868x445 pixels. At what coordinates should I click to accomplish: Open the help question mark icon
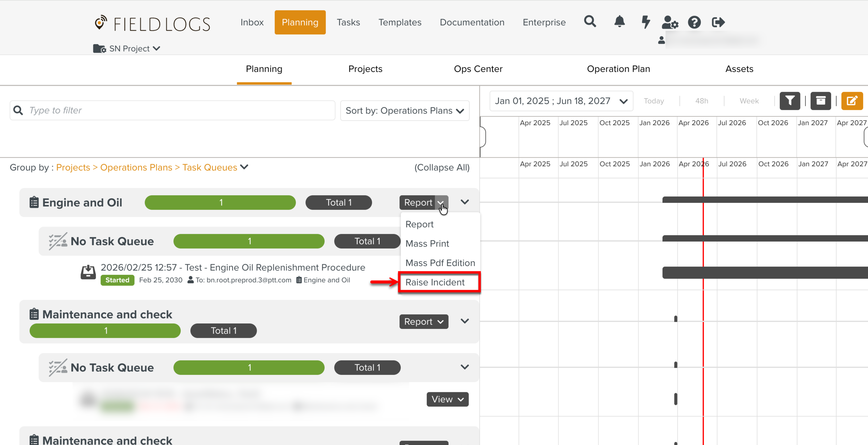click(x=694, y=22)
